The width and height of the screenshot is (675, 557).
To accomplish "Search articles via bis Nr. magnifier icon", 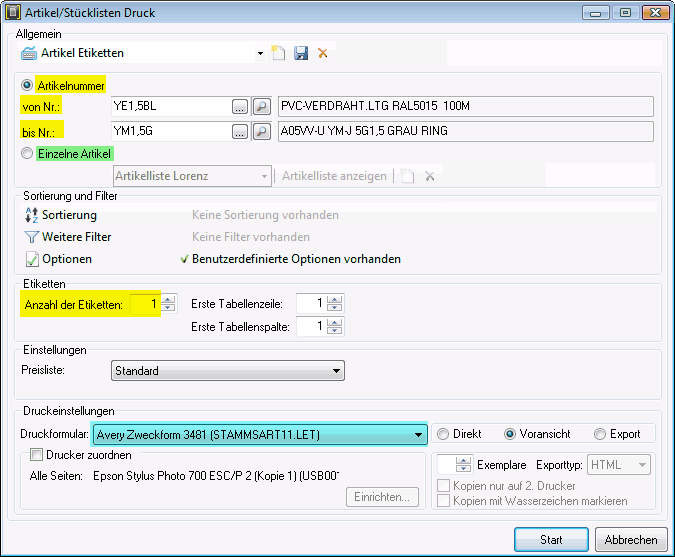I will pos(261,131).
